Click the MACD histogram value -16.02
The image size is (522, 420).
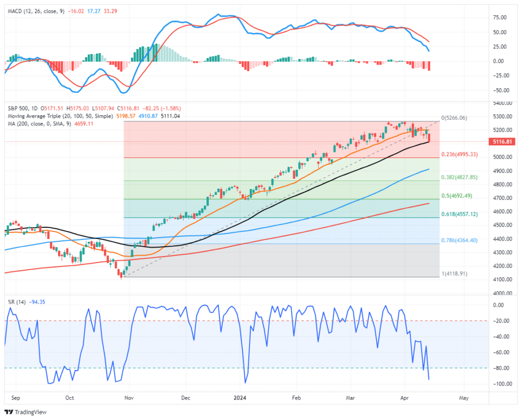(x=76, y=11)
